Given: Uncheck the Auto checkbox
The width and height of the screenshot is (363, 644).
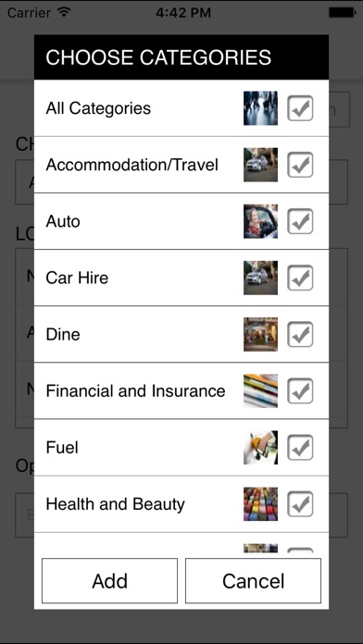Looking at the screenshot, I should point(300,221).
